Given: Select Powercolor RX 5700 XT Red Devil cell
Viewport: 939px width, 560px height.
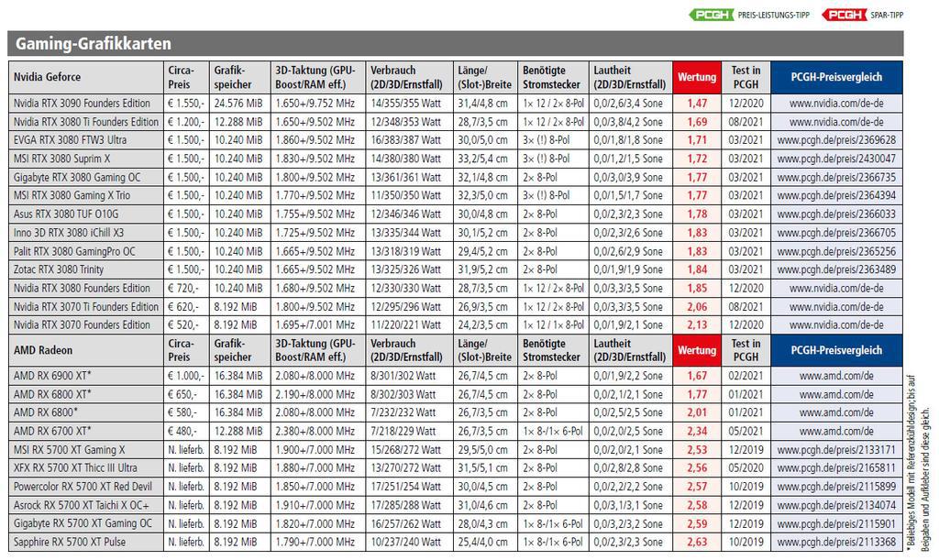Looking at the screenshot, I should coord(86,487).
